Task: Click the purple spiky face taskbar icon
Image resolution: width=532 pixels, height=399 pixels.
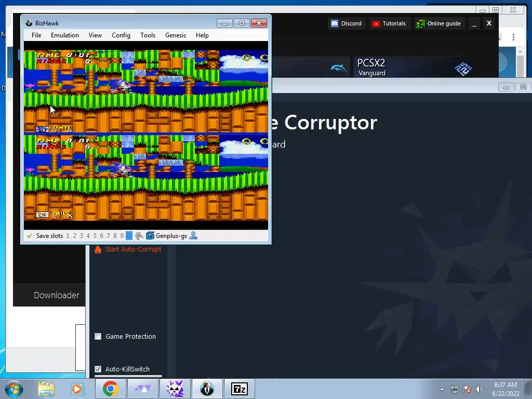Action: tap(175, 389)
